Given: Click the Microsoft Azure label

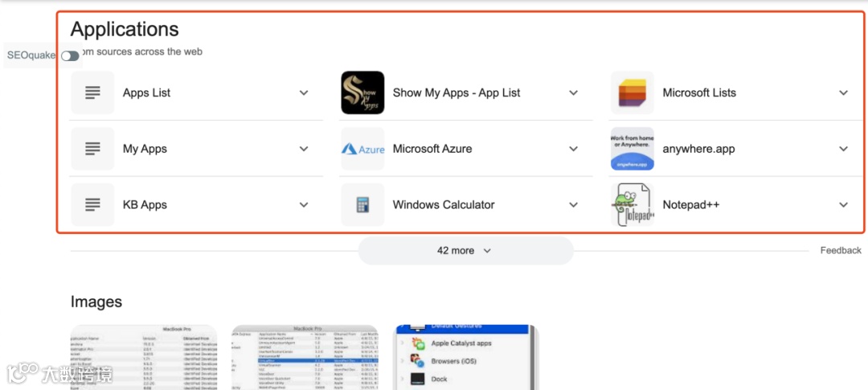Looking at the screenshot, I should pos(432,149).
